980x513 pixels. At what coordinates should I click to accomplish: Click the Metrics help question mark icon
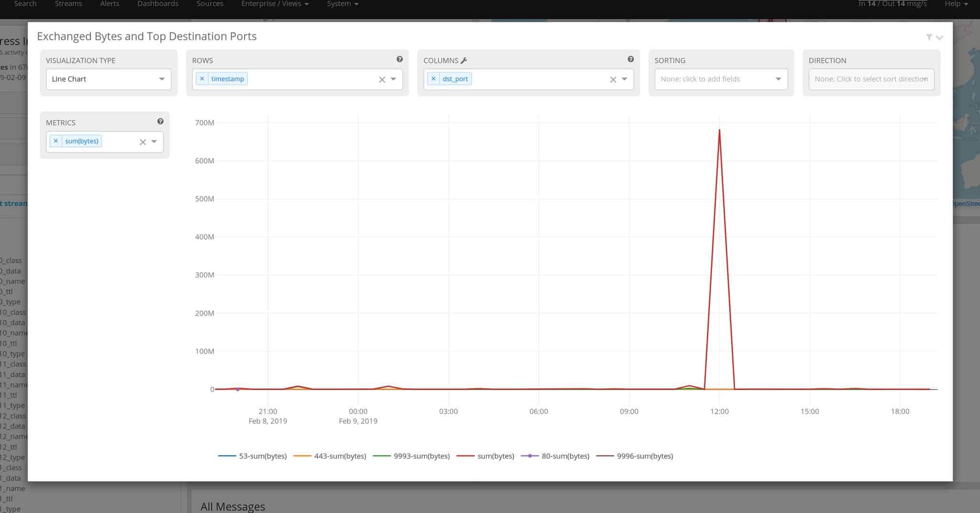(160, 121)
